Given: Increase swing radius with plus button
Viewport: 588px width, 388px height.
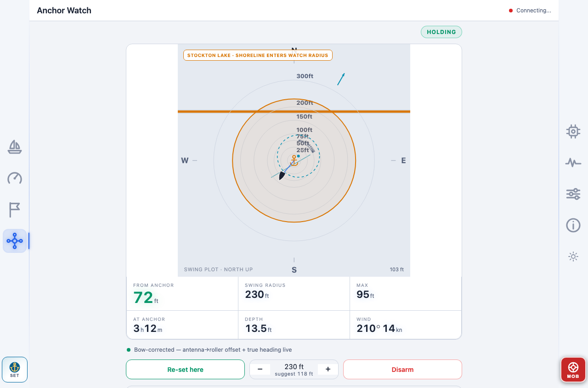Looking at the screenshot, I should click(328, 369).
